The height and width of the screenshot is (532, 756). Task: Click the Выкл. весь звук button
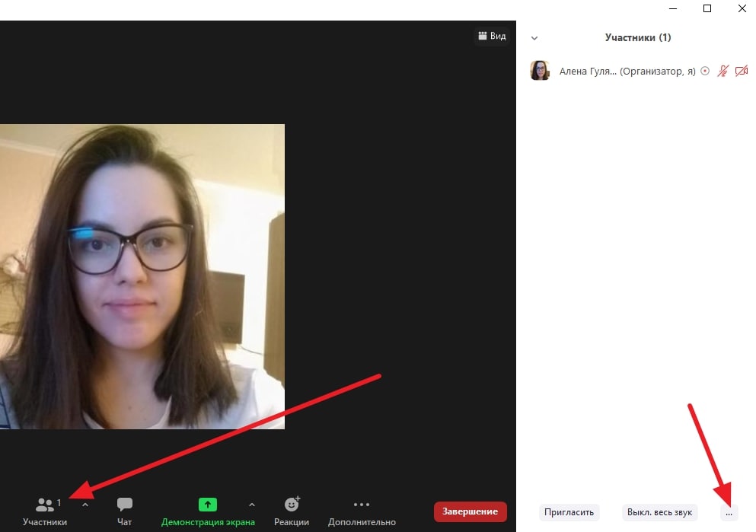(659, 512)
